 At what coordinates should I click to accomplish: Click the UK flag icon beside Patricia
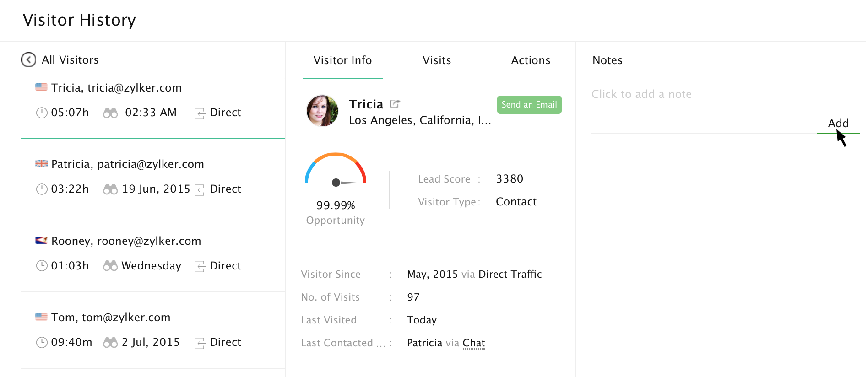[x=41, y=163]
